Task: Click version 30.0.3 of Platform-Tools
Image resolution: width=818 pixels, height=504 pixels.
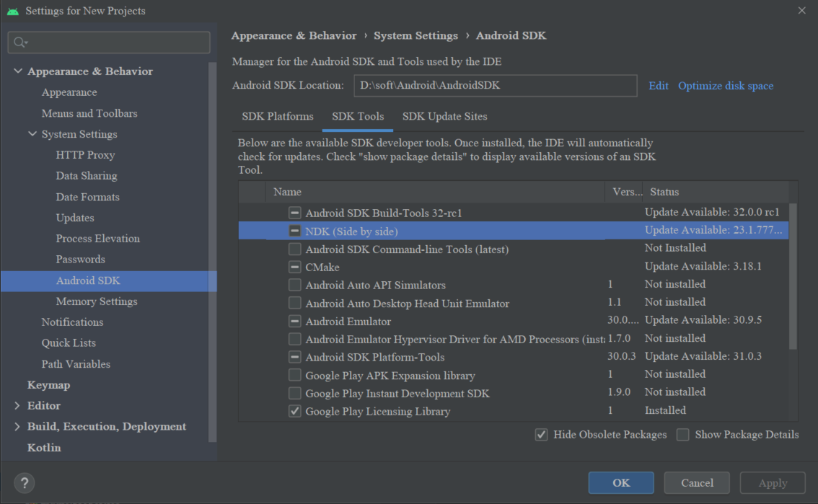Action: [621, 356]
